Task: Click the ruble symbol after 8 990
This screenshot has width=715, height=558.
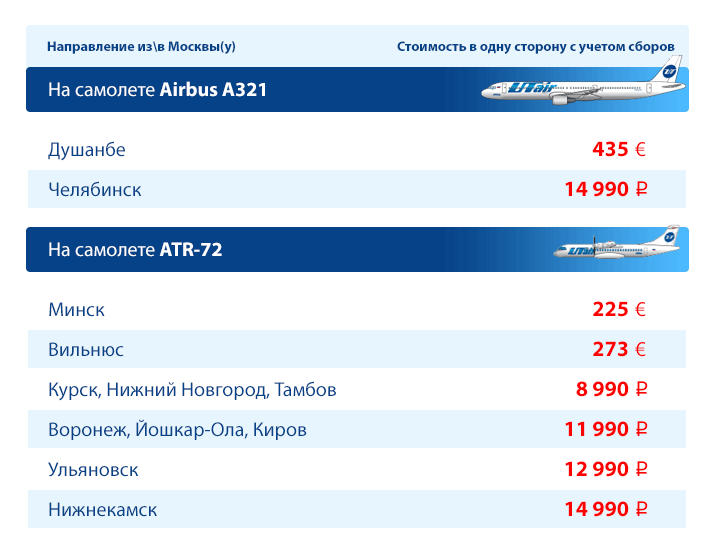Action: pyautogui.click(x=641, y=389)
